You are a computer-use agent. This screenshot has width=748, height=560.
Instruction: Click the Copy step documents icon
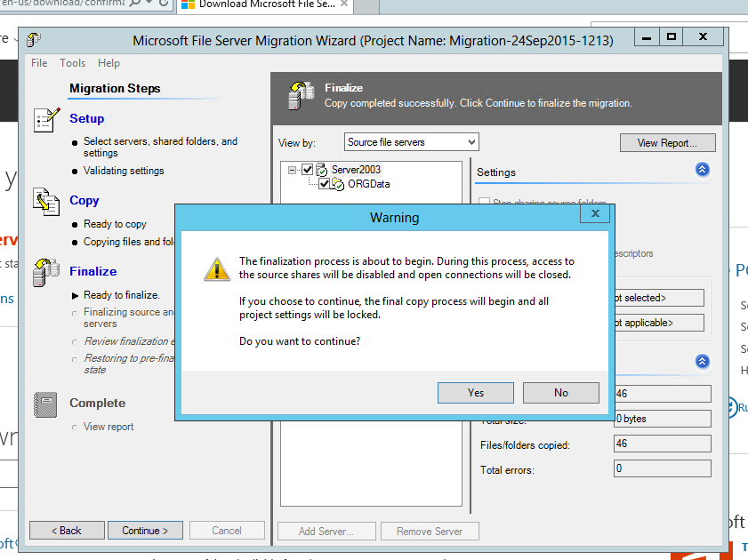45,201
